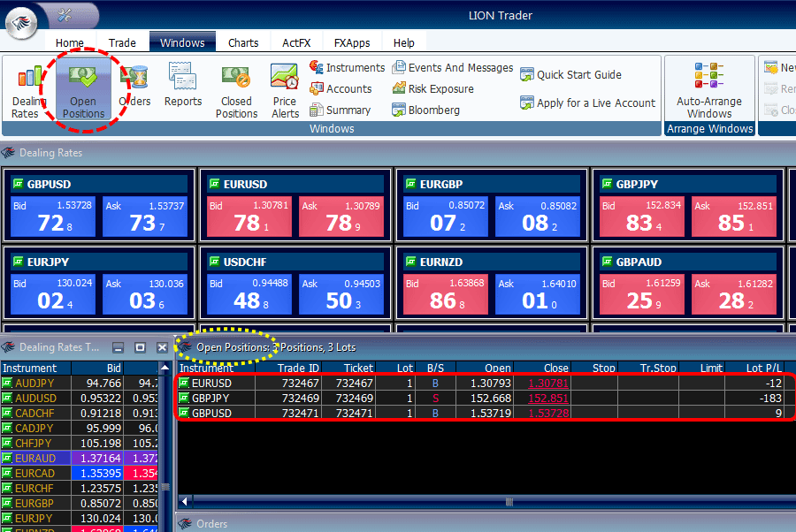Open the Summary window

click(341, 110)
